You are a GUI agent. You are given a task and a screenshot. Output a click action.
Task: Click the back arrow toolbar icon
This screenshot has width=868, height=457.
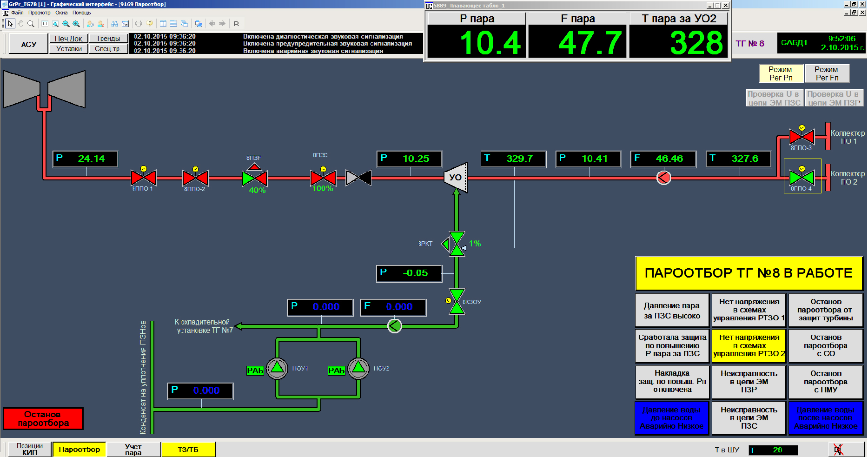point(212,24)
